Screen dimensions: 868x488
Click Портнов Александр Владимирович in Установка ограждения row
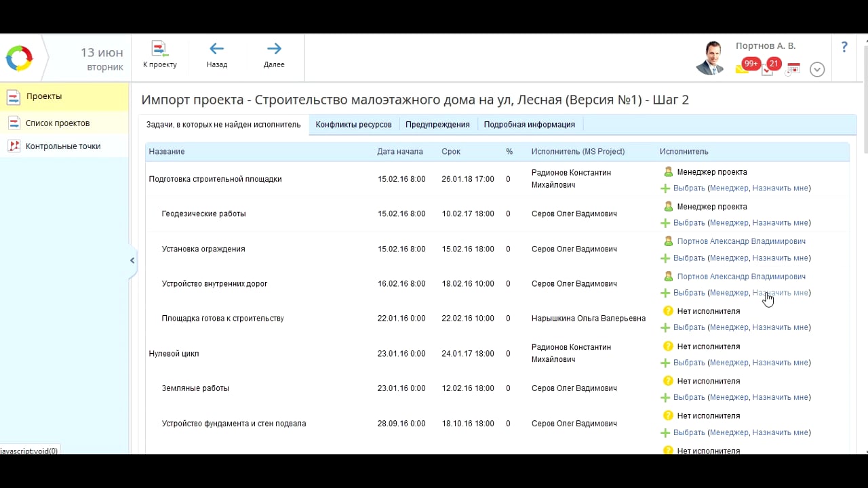point(741,241)
